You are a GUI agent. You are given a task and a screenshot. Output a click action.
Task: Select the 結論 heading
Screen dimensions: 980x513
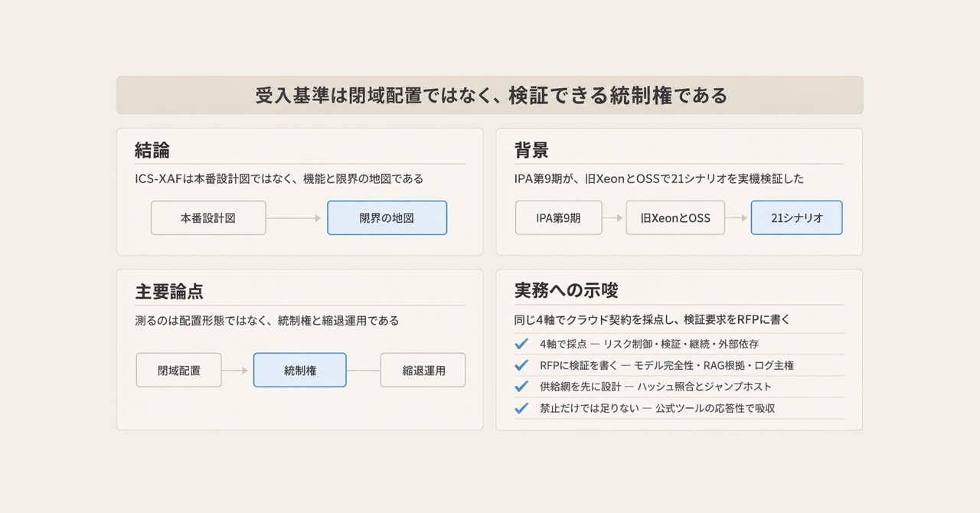pyautogui.click(x=152, y=150)
